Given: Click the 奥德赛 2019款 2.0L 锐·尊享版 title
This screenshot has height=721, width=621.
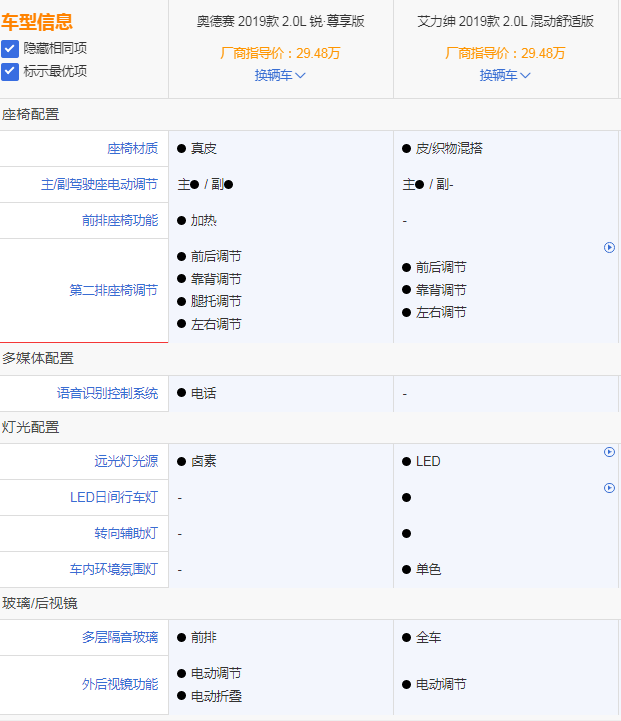Looking at the screenshot, I should 280,21.
